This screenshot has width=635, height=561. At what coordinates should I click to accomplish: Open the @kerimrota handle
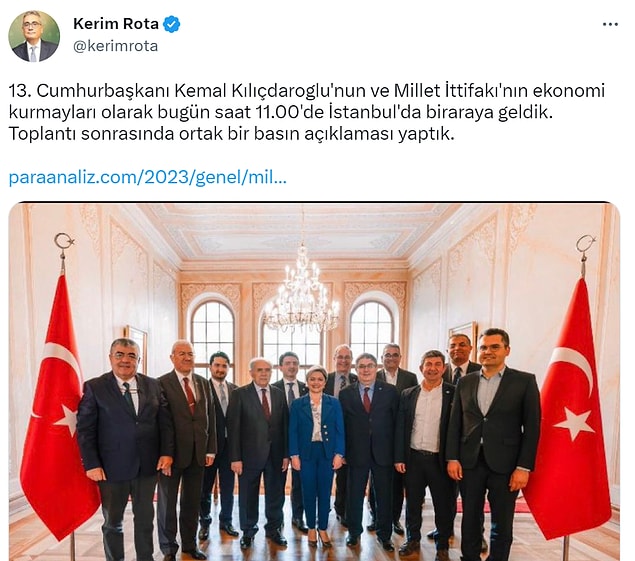(115, 46)
